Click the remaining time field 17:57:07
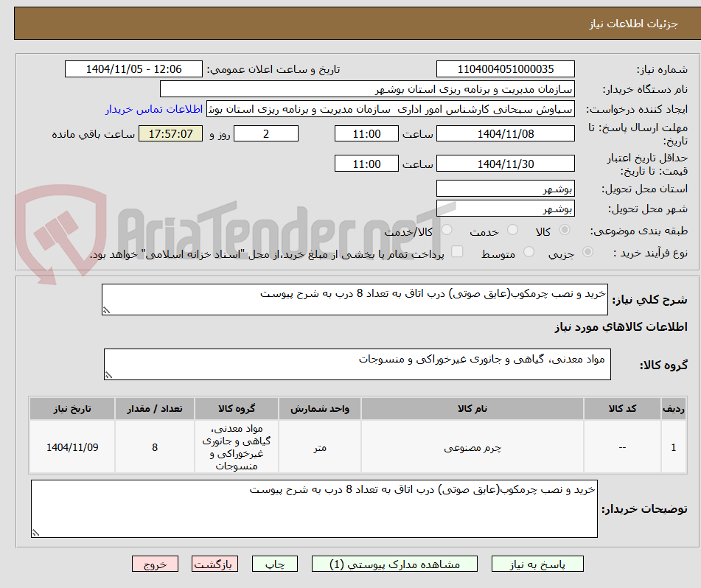Viewport: 701px width, 588px height. 171,133
